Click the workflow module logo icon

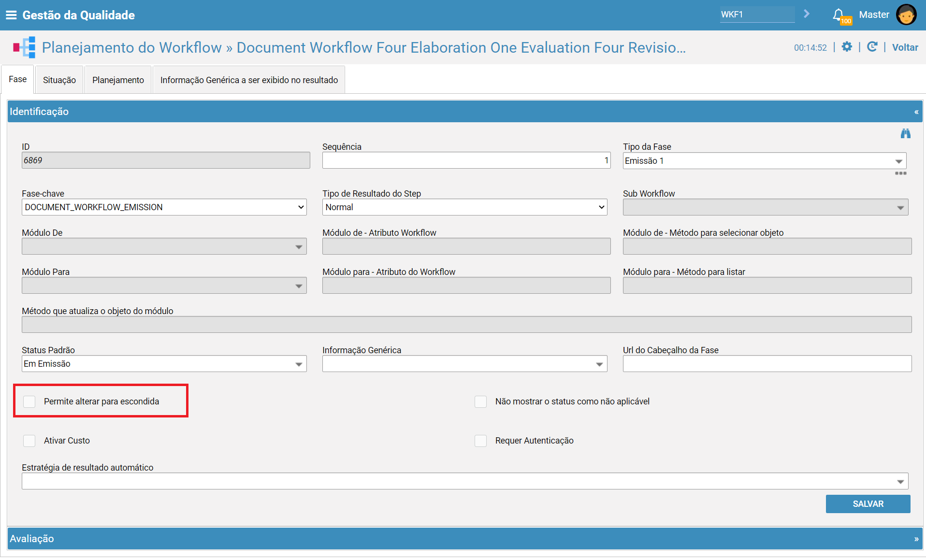[24, 47]
